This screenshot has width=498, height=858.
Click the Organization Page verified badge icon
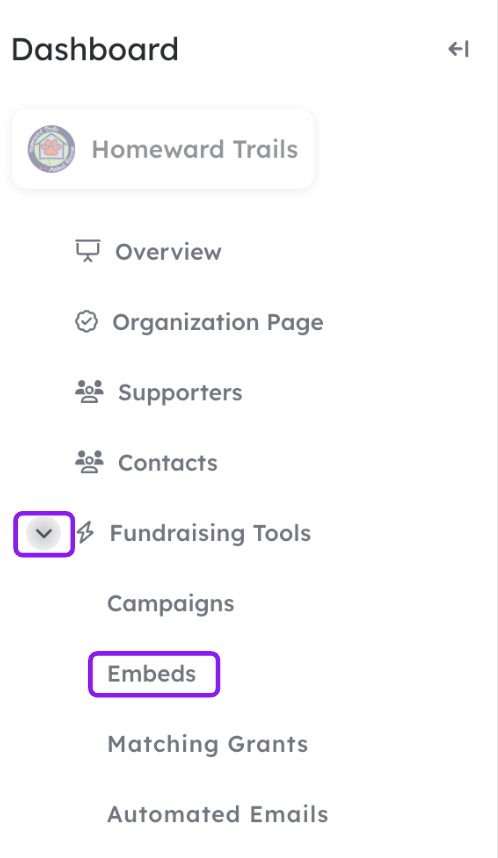(86, 322)
